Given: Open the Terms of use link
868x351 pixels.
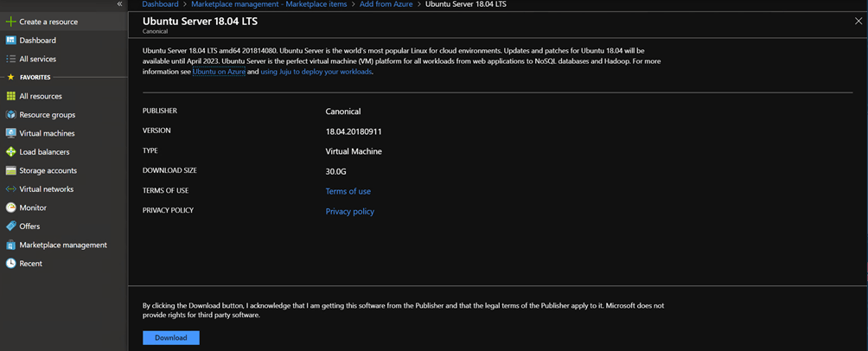Looking at the screenshot, I should (x=348, y=192).
